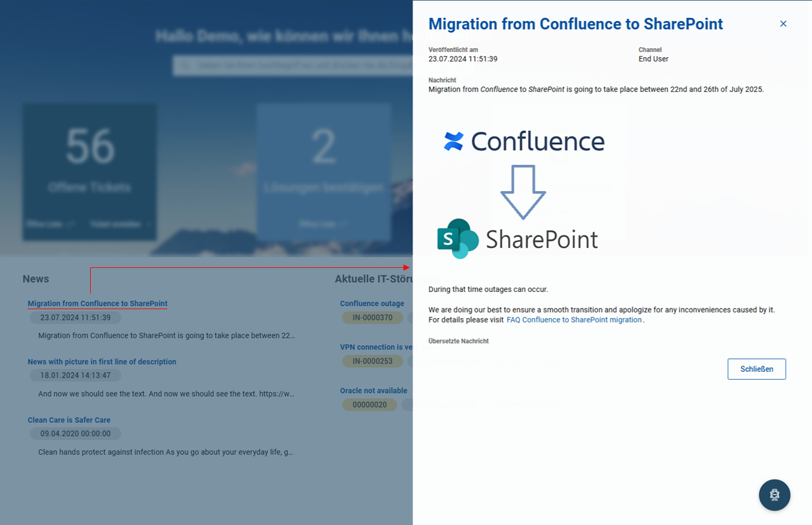Click the Schließen button
Viewport: 812px width, 525px height.
[757, 369]
